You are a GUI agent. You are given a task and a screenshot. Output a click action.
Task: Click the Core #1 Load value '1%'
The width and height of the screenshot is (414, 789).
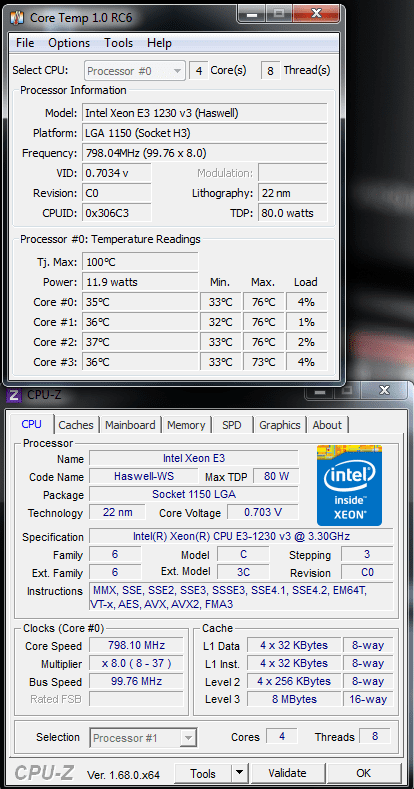point(306,322)
